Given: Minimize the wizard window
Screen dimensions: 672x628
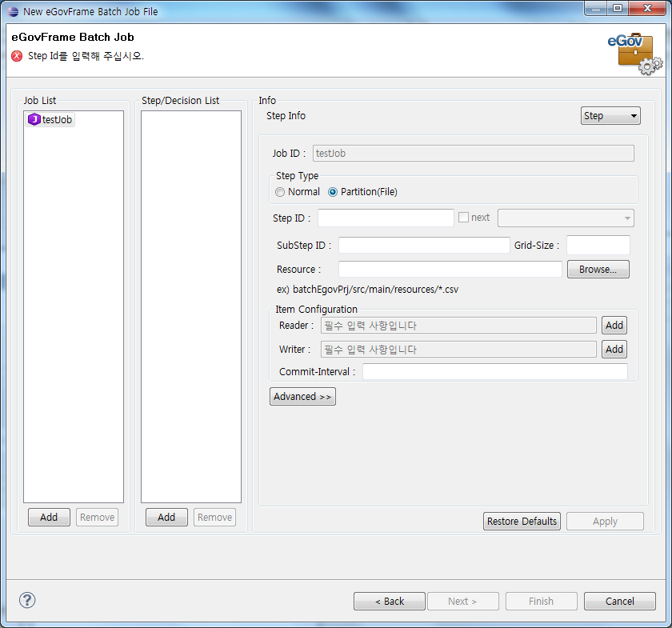Looking at the screenshot, I should [x=595, y=8].
